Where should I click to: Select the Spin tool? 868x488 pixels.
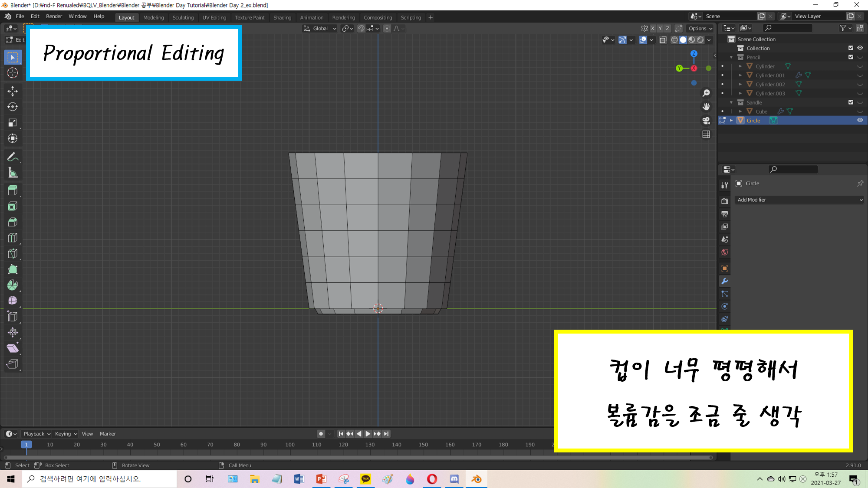[x=13, y=285]
